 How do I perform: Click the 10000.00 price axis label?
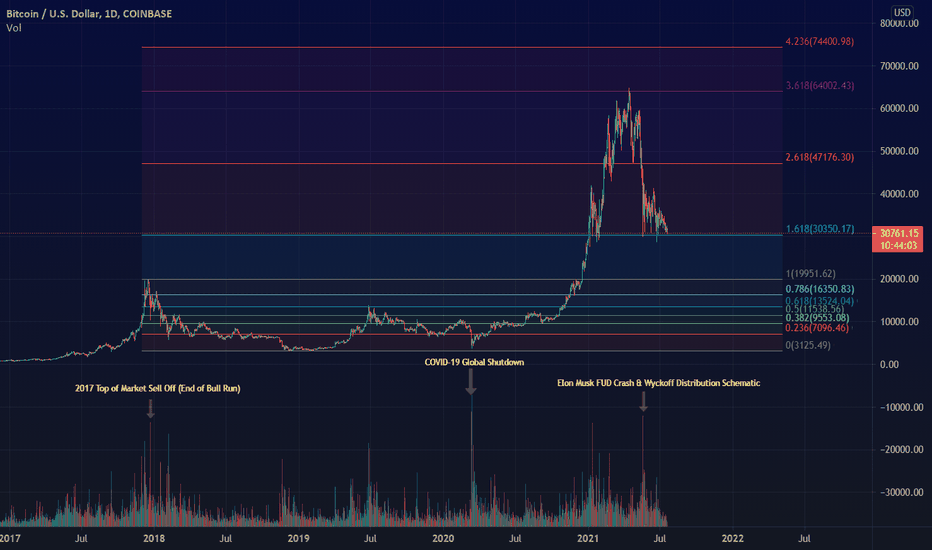[x=899, y=322]
